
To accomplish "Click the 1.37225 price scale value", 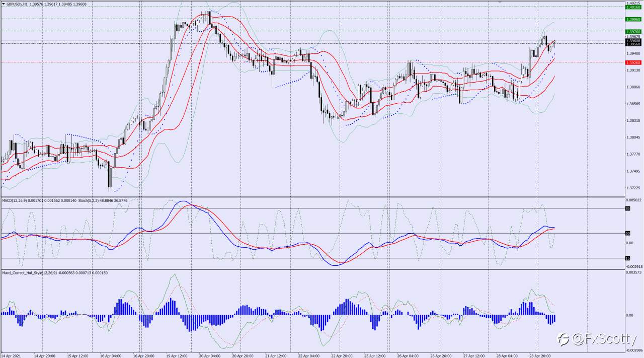I will pos(633,188).
